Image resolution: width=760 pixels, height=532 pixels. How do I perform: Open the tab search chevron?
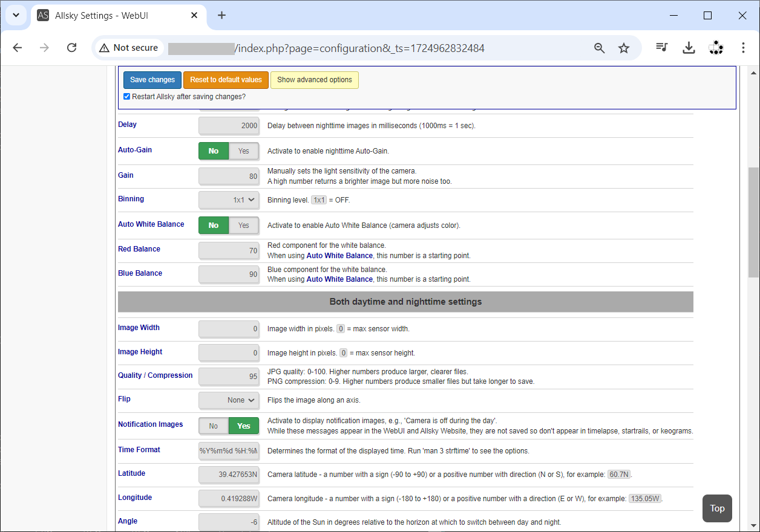(x=16, y=15)
